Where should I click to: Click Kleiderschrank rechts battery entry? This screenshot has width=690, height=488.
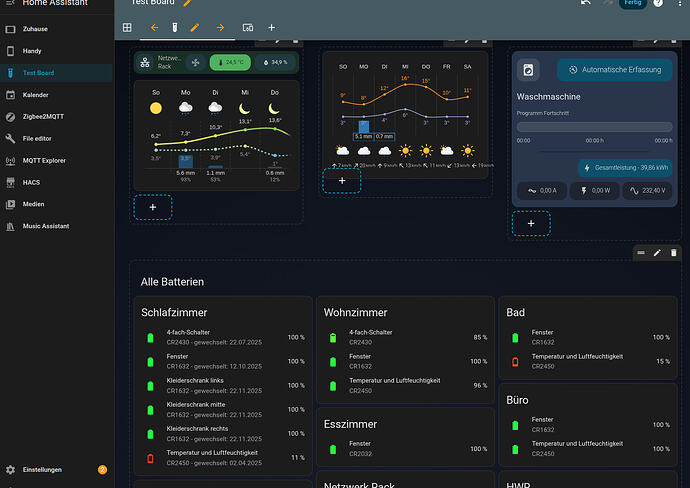point(223,434)
